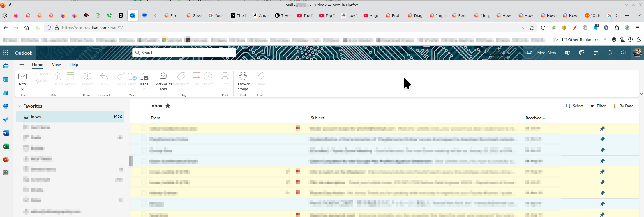This screenshot has width=644, height=217.
Task: Open Calendar from the left app rail
Action: coord(6,79)
